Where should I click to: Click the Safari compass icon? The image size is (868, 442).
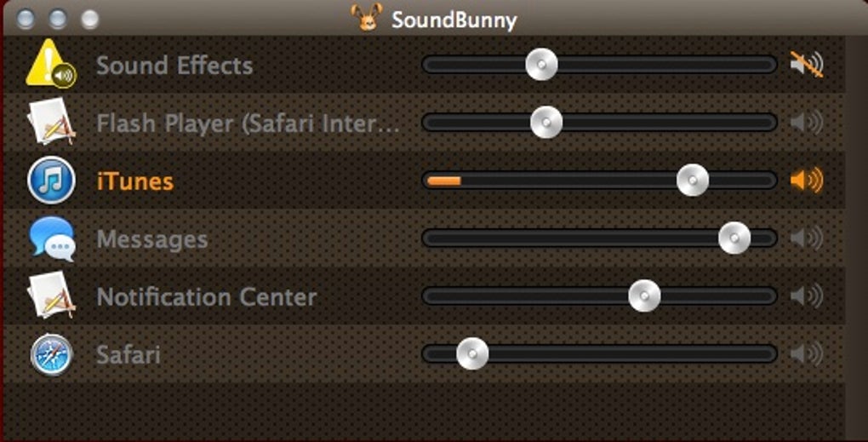(x=51, y=354)
